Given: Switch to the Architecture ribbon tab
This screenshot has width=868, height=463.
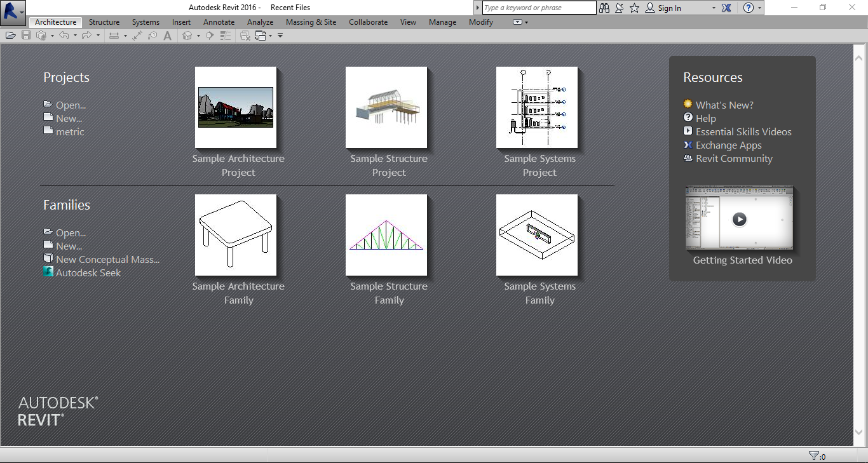Looking at the screenshot, I should pos(56,22).
